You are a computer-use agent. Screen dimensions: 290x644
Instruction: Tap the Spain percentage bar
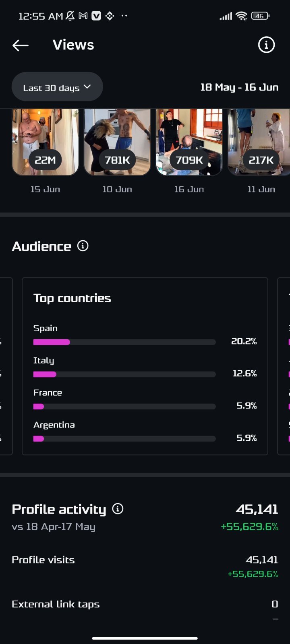tap(124, 342)
